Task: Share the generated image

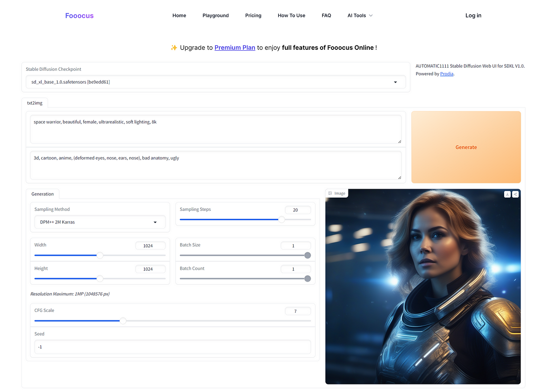Action: tap(515, 194)
